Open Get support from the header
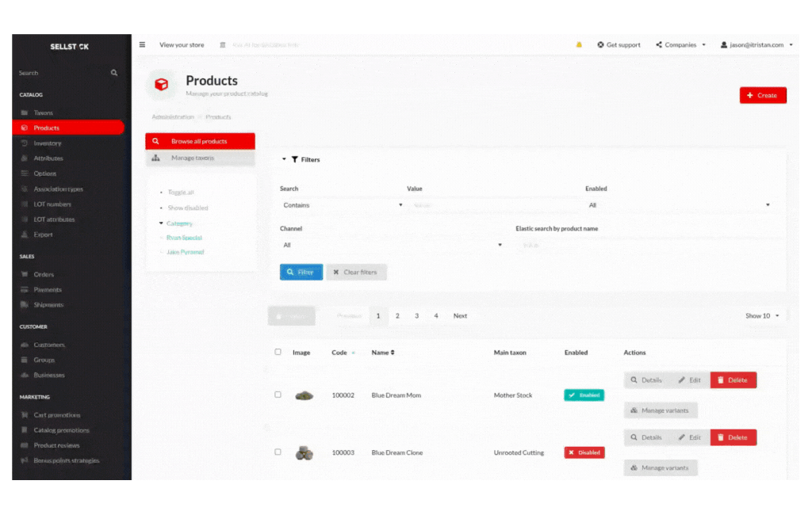The image size is (812, 515). [619, 45]
